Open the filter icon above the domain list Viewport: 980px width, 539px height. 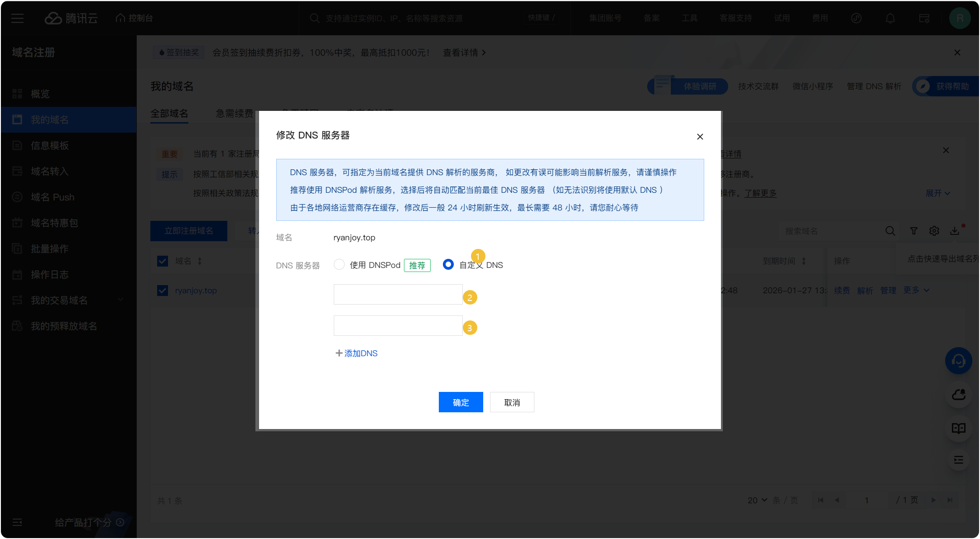pos(913,231)
